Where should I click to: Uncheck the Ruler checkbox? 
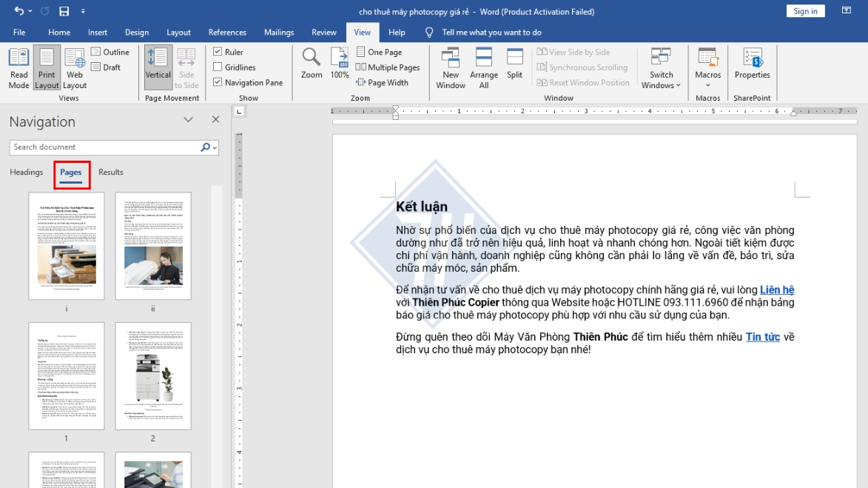pos(218,52)
